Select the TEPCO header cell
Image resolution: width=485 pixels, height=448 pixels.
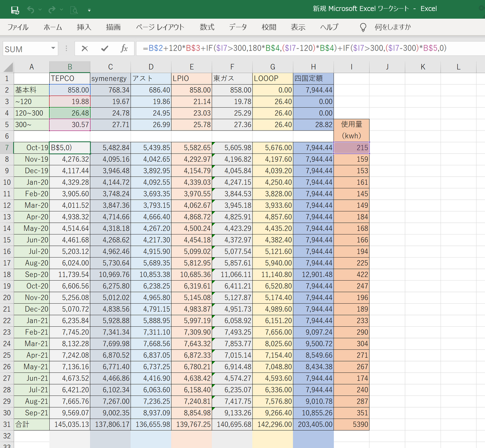(70, 78)
